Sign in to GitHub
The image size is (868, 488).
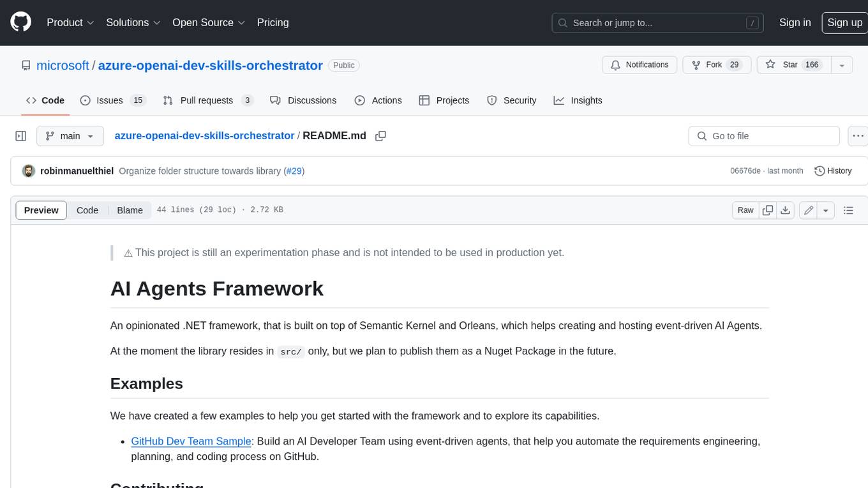coord(795,22)
